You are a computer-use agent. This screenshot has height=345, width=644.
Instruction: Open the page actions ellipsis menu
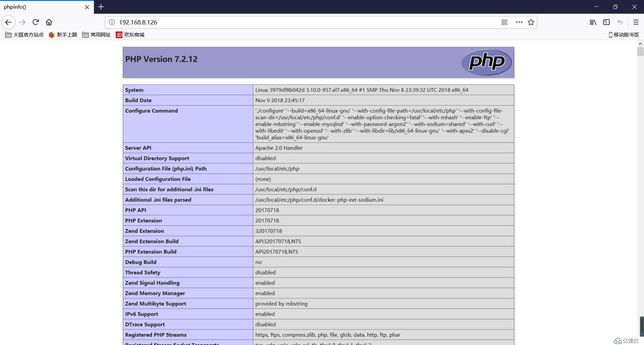[x=519, y=22]
